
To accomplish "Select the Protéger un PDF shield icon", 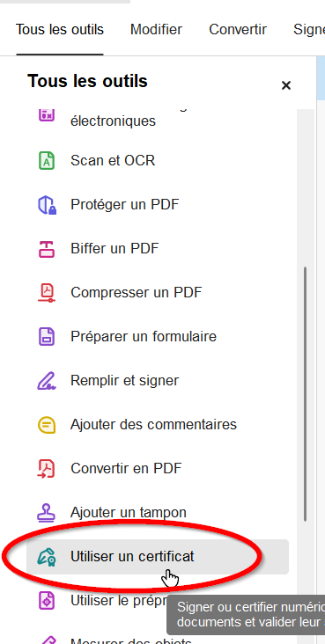I will pyautogui.click(x=47, y=204).
